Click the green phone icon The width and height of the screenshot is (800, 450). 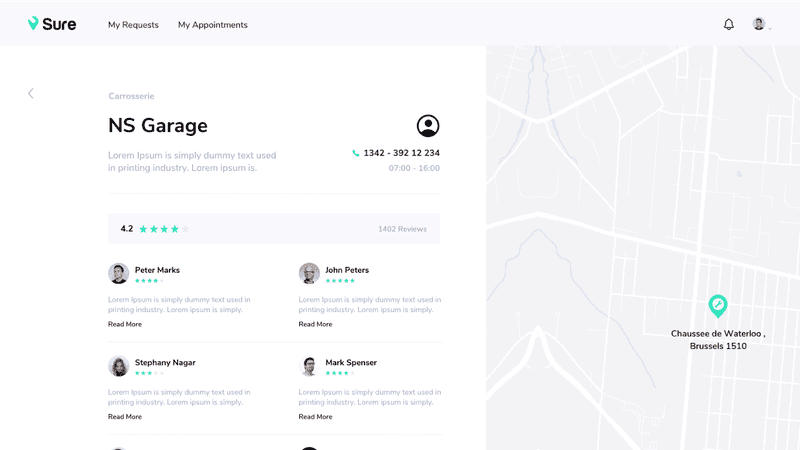point(356,153)
